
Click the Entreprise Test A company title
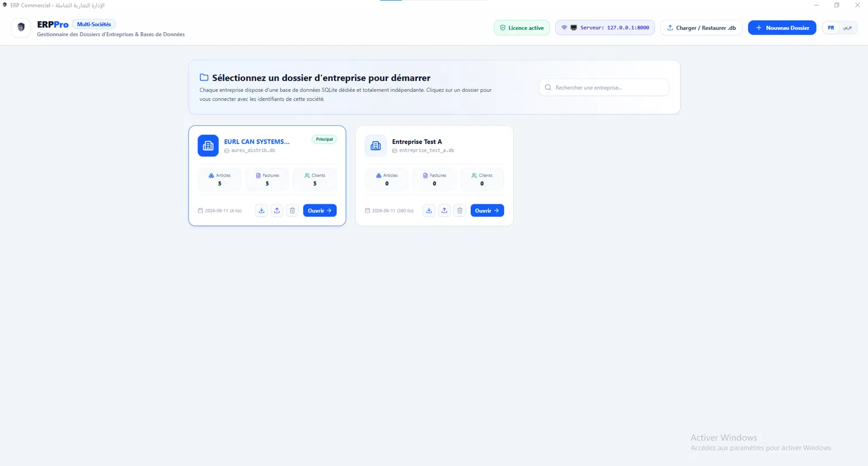tap(417, 141)
